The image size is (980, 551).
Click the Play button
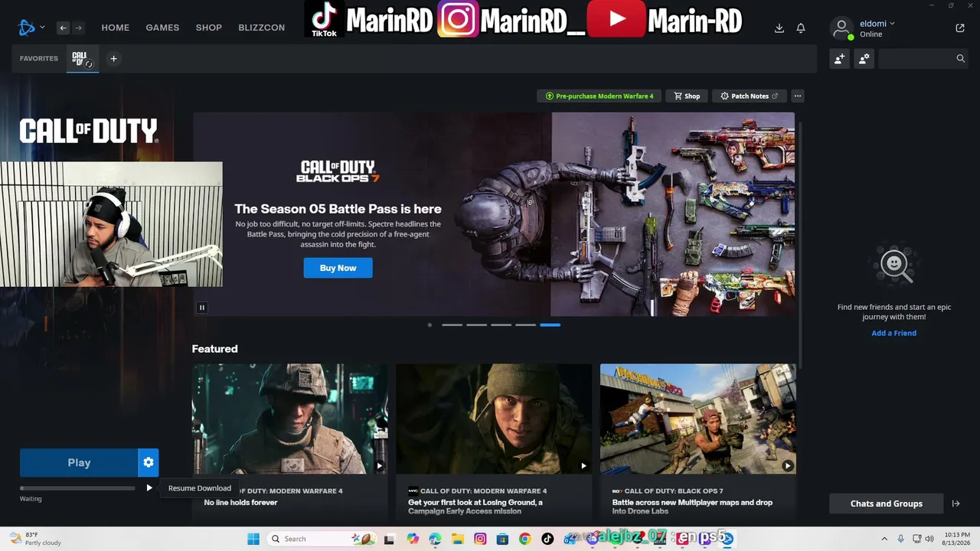(79, 463)
